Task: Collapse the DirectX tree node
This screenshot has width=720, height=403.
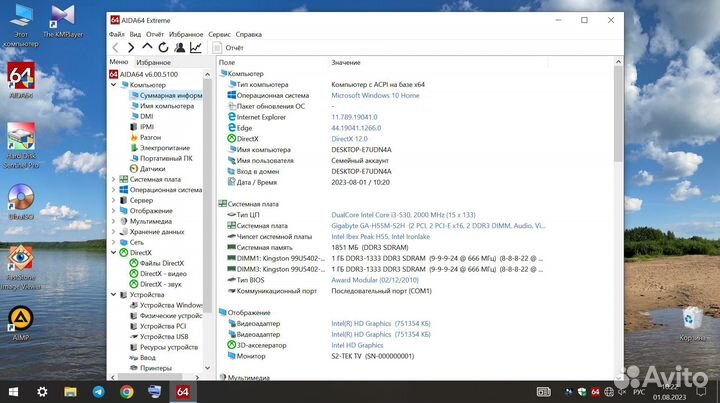Action: (x=113, y=253)
